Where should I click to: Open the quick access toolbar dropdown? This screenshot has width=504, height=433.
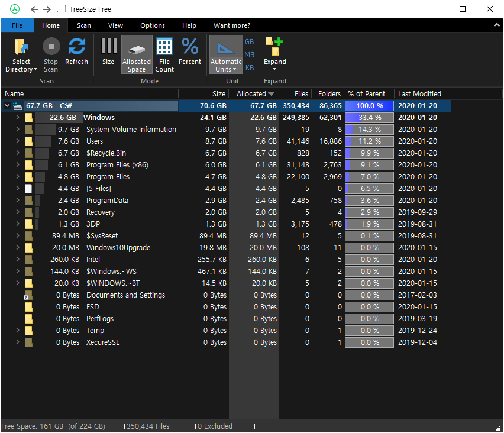tap(58, 10)
